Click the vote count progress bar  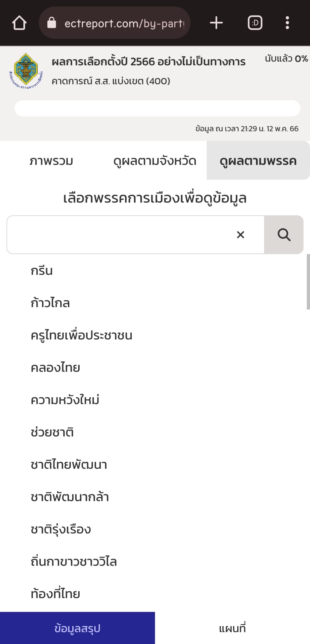click(x=157, y=108)
